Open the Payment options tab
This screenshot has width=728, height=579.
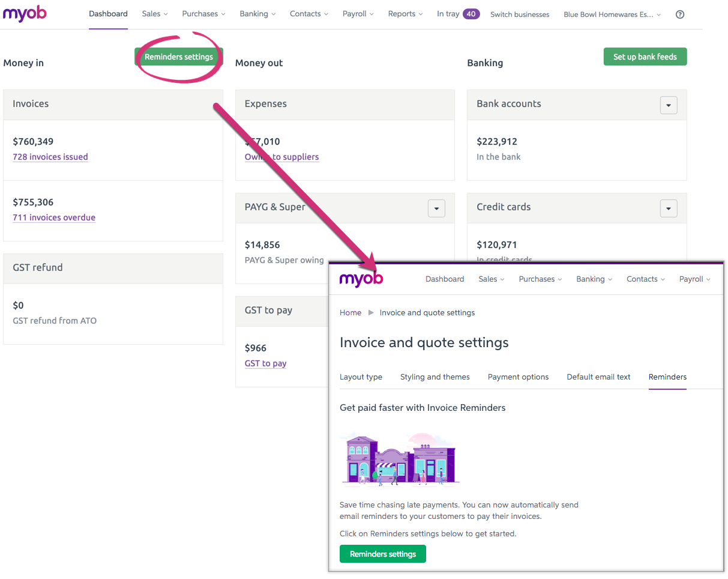(x=518, y=377)
